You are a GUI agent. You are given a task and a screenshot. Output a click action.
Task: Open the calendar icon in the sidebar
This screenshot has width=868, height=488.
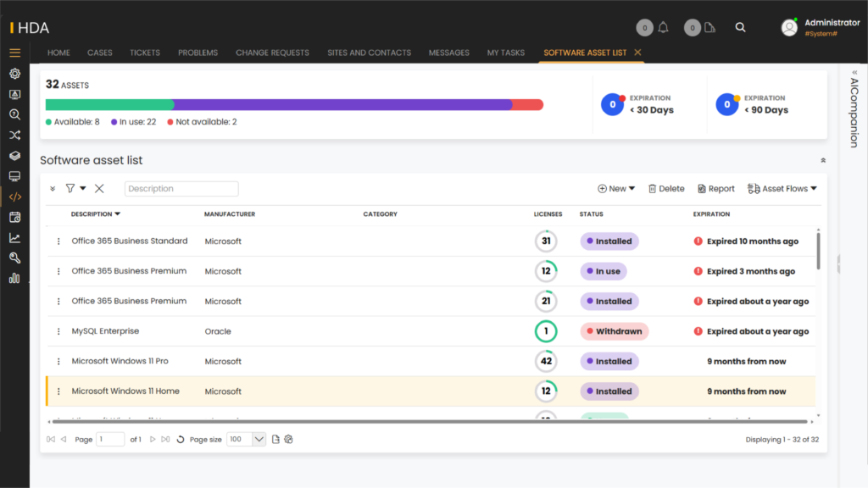point(15,218)
